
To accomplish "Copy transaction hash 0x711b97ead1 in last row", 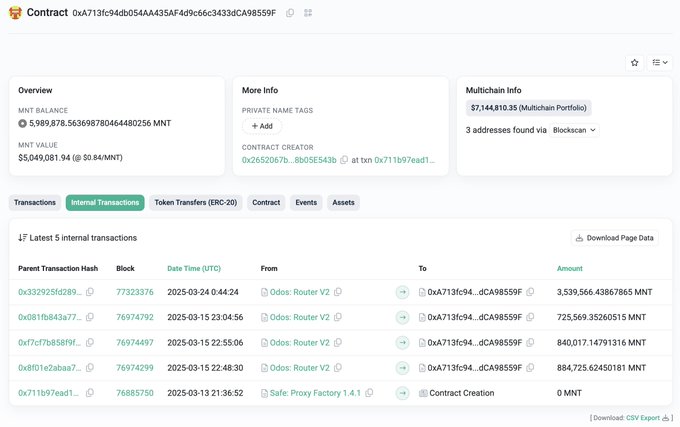I will tap(90, 393).
